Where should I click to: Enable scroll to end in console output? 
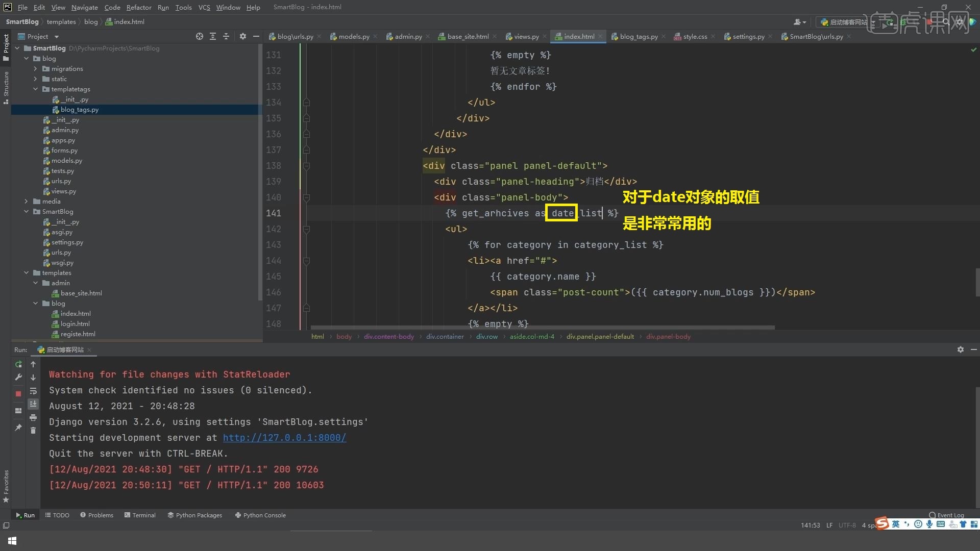point(33,404)
